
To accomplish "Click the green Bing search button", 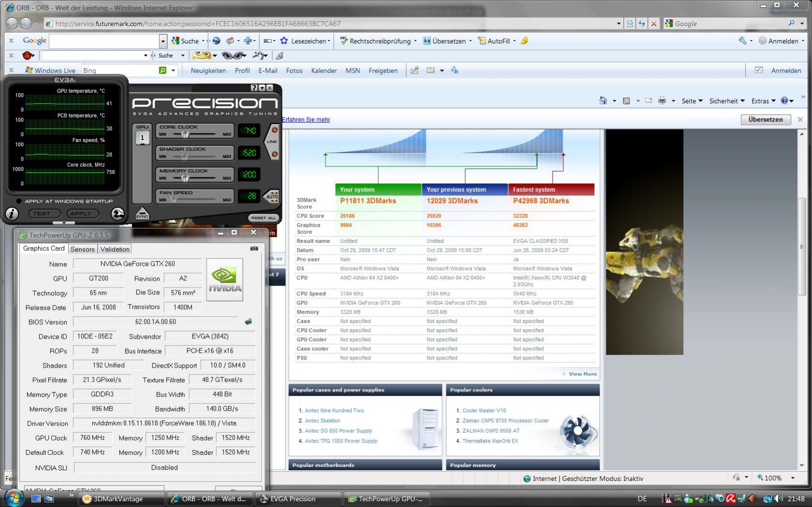I will pos(162,70).
